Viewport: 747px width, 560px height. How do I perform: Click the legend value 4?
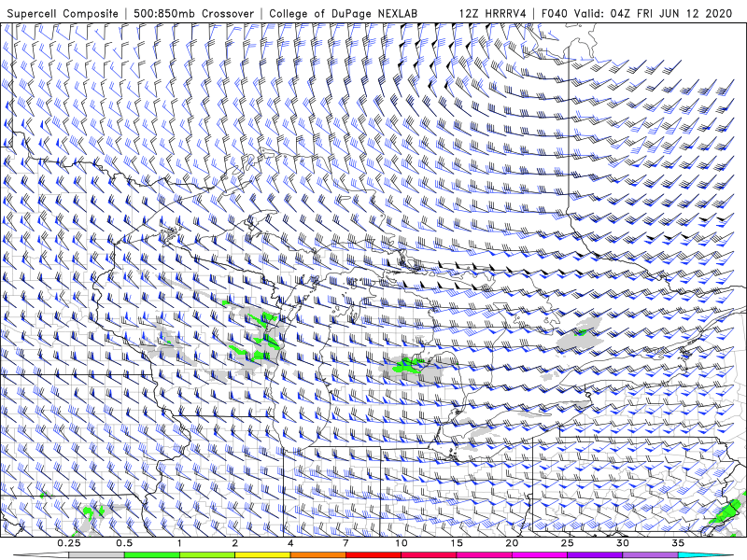290,543
